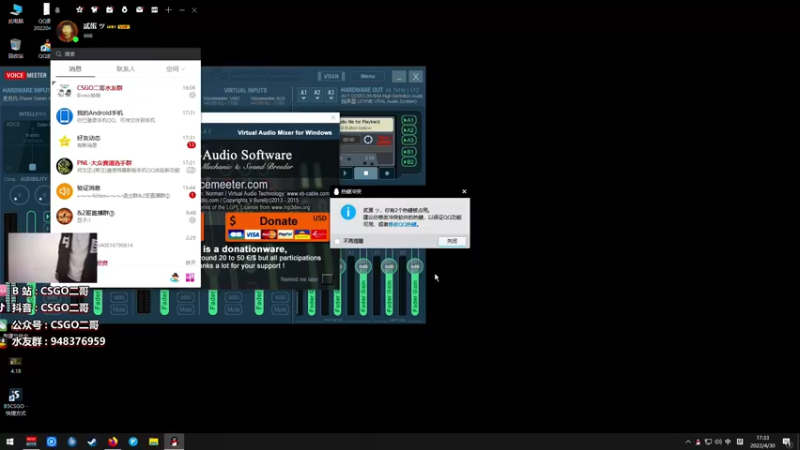Click the blue info icon in hotkey dialog
This screenshot has width=800, height=450.
point(348,212)
